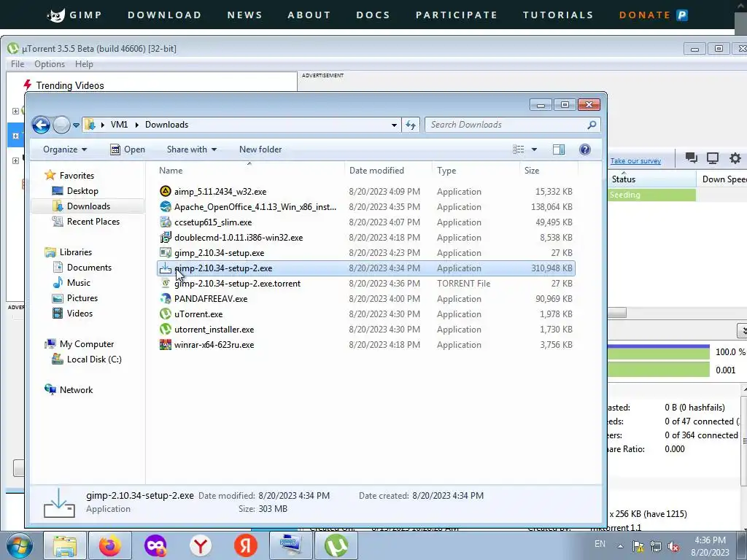The height and width of the screenshot is (560, 747).
Task: Click the Open button in Explorer toolbar
Action: [x=128, y=149]
